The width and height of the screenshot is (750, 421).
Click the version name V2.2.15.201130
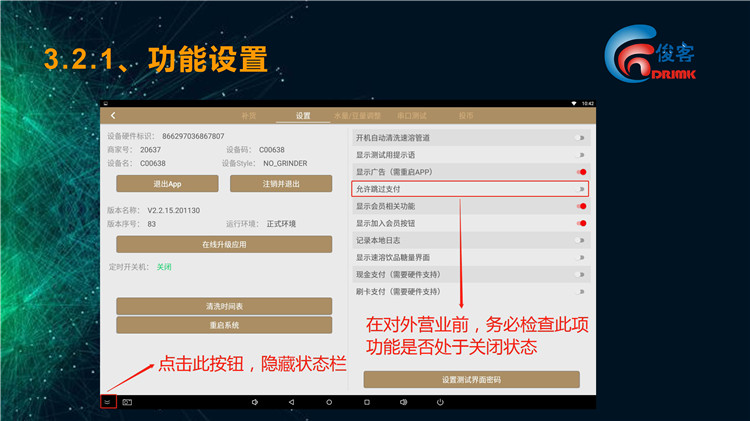tap(174, 210)
